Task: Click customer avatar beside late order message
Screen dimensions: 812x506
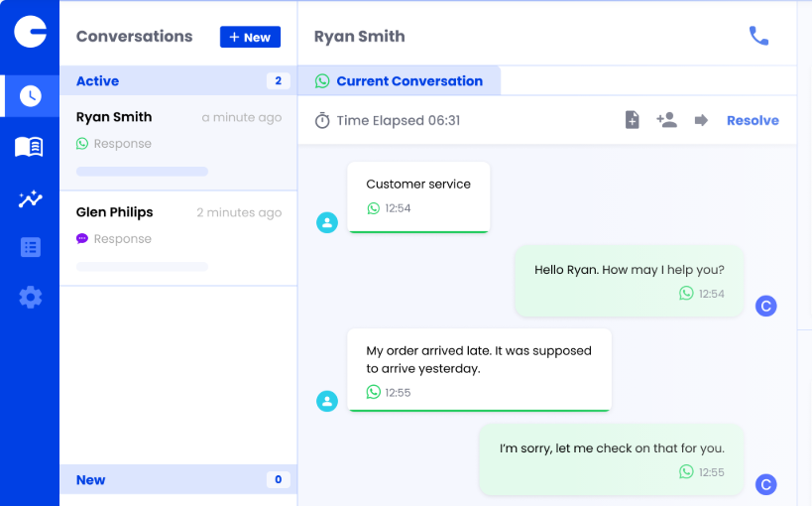Action: tap(327, 401)
